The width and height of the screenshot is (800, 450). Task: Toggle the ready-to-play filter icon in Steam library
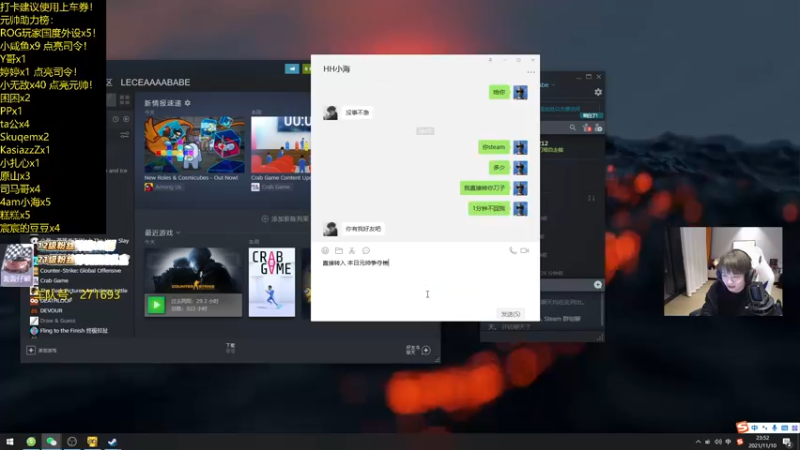click(126, 119)
